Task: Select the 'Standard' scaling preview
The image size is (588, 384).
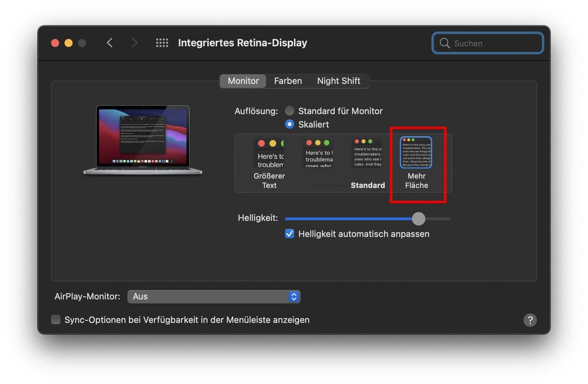Action: click(x=367, y=153)
